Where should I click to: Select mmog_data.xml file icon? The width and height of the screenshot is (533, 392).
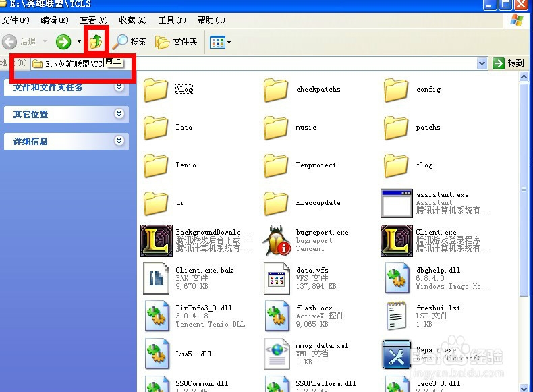point(277,354)
